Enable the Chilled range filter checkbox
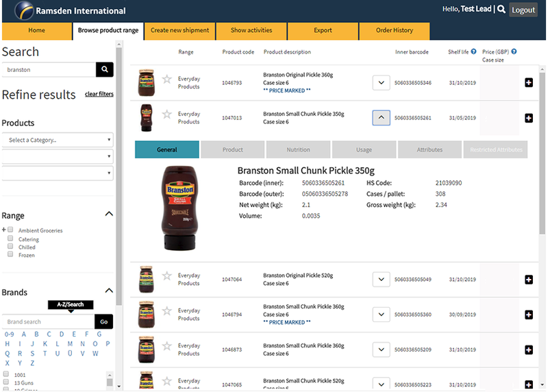 (10, 247)
